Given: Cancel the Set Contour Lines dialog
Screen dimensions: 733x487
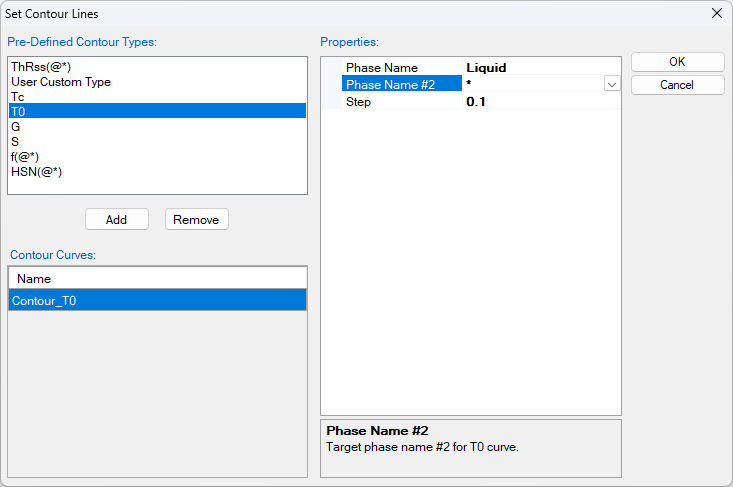Looking at the screenshot, I should coord(677,85).
